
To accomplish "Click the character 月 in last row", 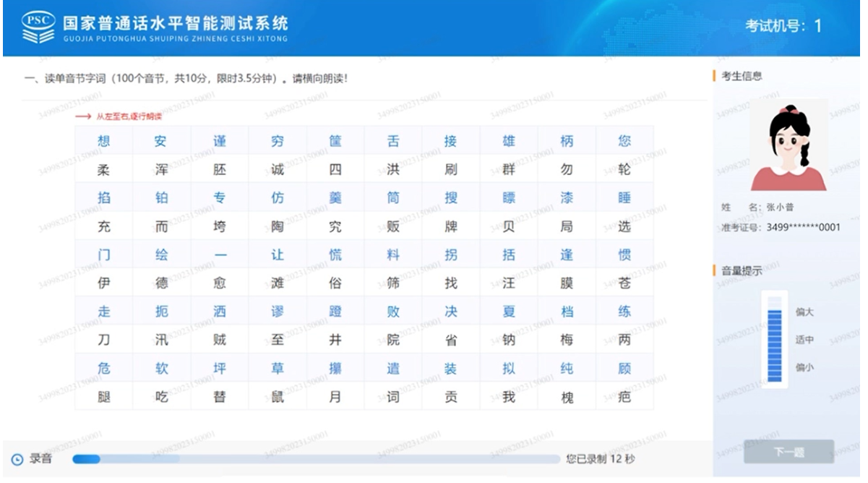I will click(x=335, y=397).
